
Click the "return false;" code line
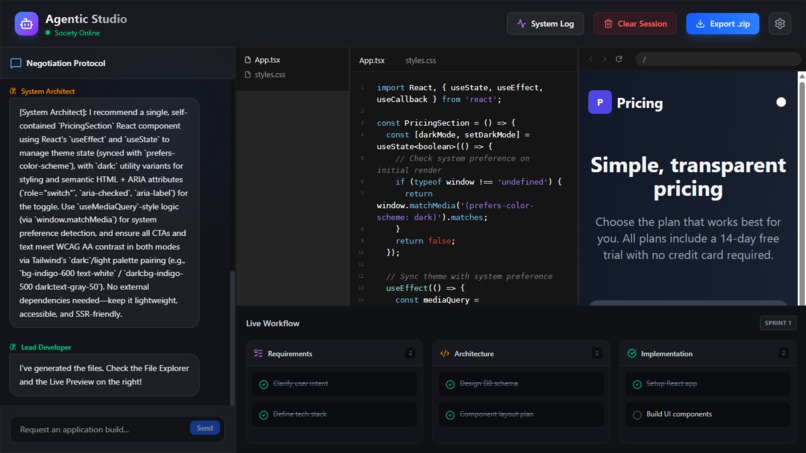pyautogui.click(x=425, y=241)
